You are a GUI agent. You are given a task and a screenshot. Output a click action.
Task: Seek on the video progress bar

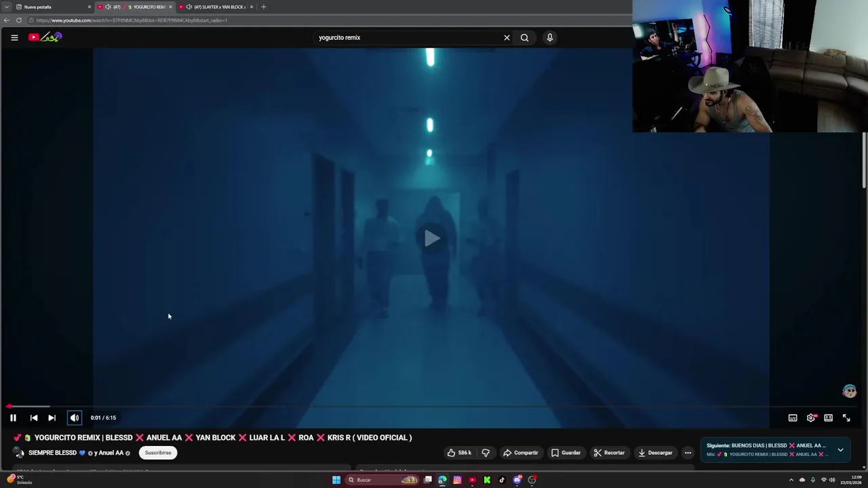click(x=433, y=406)
